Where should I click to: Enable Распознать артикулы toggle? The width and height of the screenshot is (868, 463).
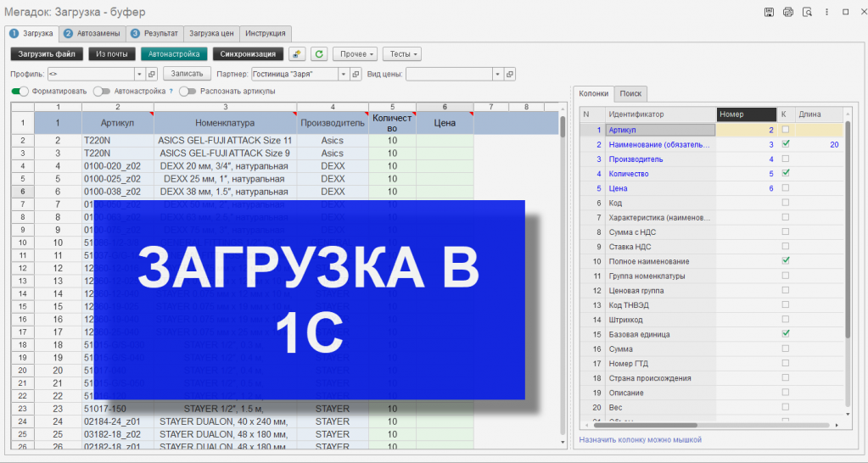[x=188, y=92]
